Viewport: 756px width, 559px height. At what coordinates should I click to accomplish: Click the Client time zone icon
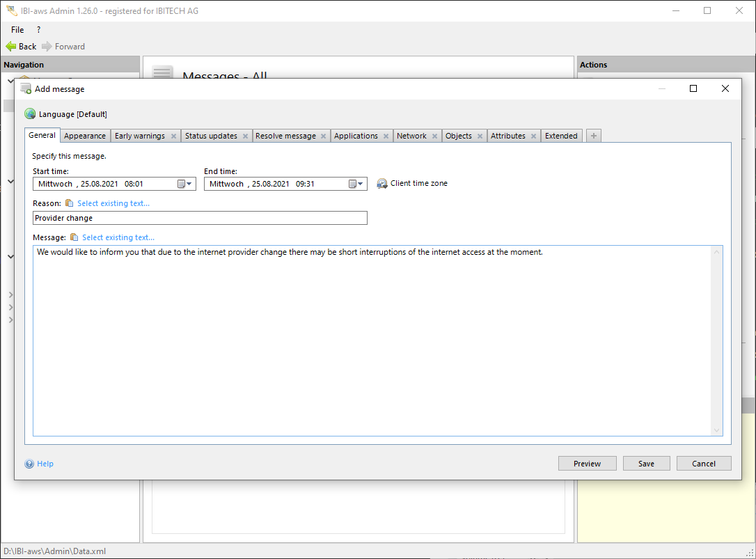[x=382, y=184]
